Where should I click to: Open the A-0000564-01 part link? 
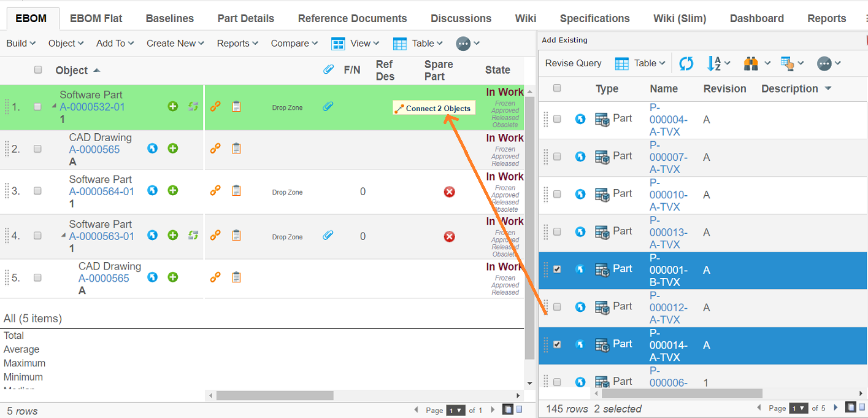click(x=101, y=192)
